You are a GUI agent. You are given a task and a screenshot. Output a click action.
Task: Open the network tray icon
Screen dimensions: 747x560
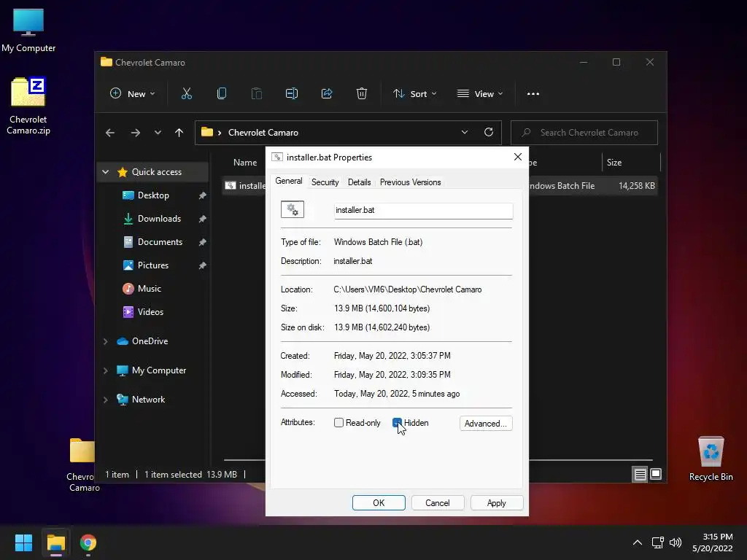point(658,542)
